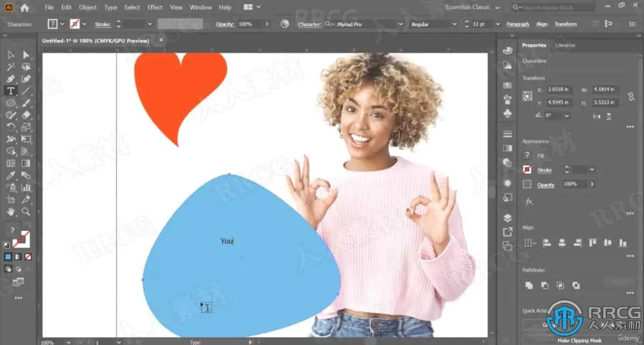The image size is (644, 345).
Task: Click the Home icon
Action: [25, 8]
